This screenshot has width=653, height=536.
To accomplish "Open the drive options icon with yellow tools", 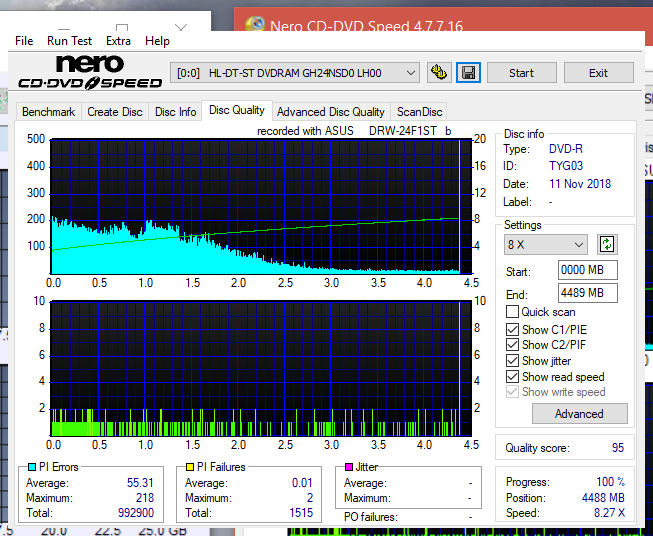I will pyautogui.click(x=439, y=73).
